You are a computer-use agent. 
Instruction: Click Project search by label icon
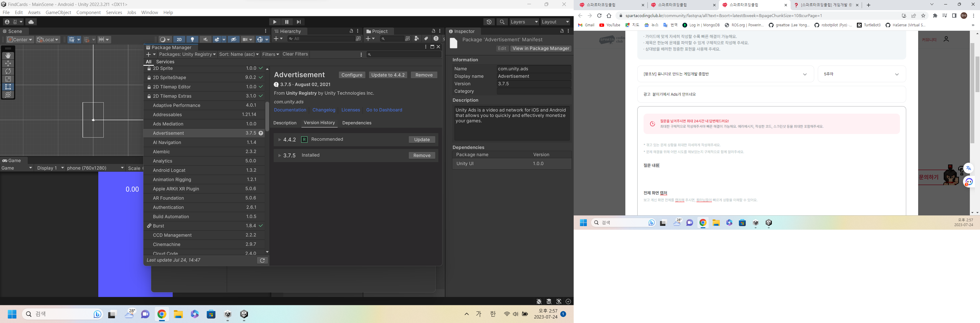click(426, 39)
